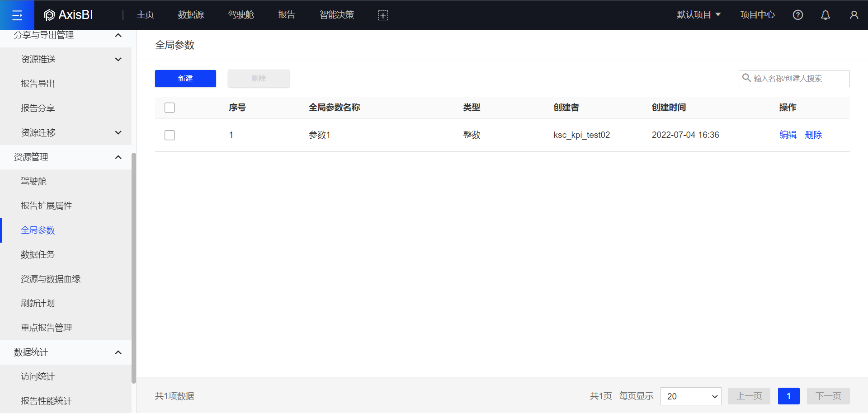
Task: Click the 编辑 link for 参数1
Action: pos(788,135)
